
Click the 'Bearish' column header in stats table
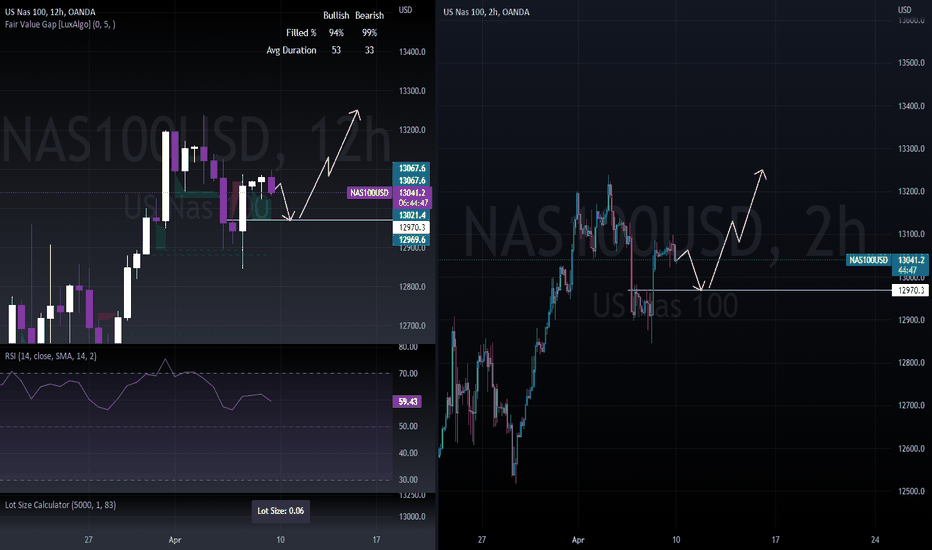pos(369,15)
